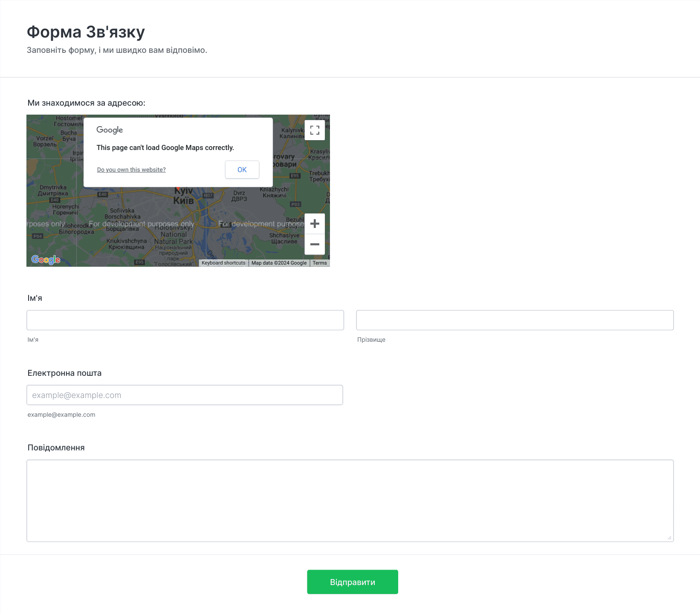Image resolution: width=700 pixels, height=614 pixels.
Task: Open the map Terms link
Action: 320,263
